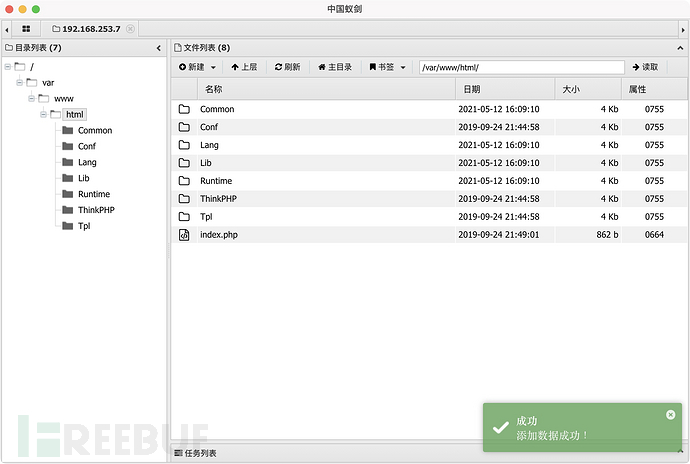
Task: Click Conf folder icon in file list
Action: [184, 127]
